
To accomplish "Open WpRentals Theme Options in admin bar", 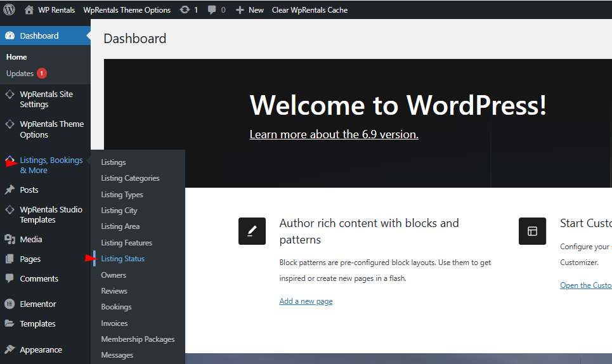I will 127,10.
